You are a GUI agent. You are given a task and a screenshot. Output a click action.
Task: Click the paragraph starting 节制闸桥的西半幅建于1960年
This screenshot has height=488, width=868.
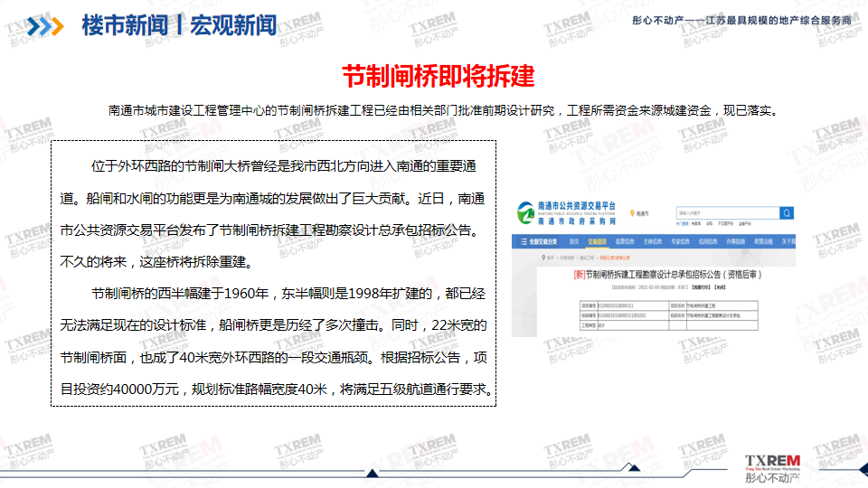click(x=277, y=342)
